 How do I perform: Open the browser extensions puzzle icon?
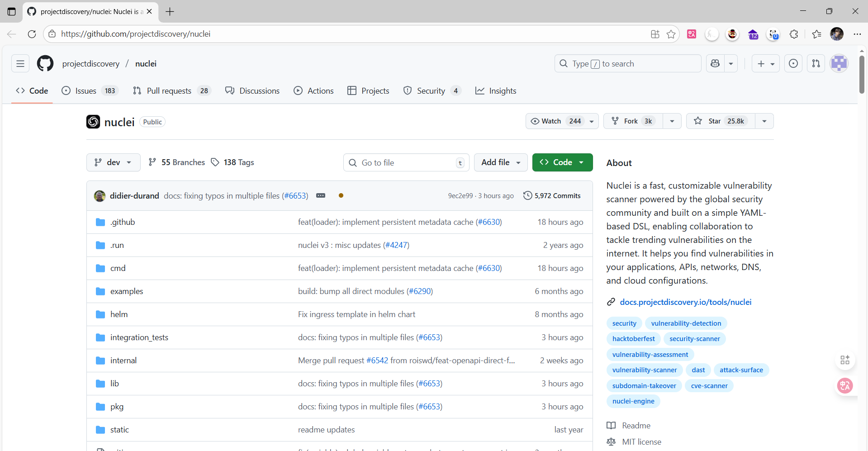click(x=794, y=34)
